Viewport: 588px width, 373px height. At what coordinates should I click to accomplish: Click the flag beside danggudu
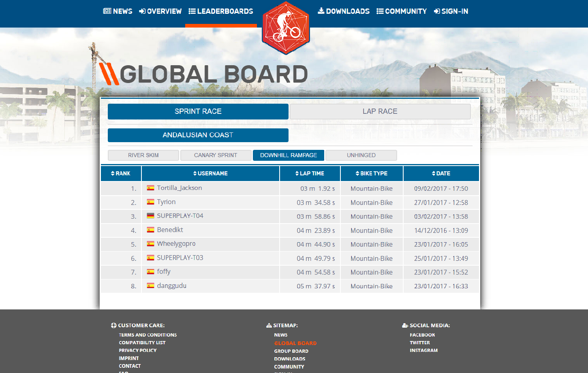[150, 286]
